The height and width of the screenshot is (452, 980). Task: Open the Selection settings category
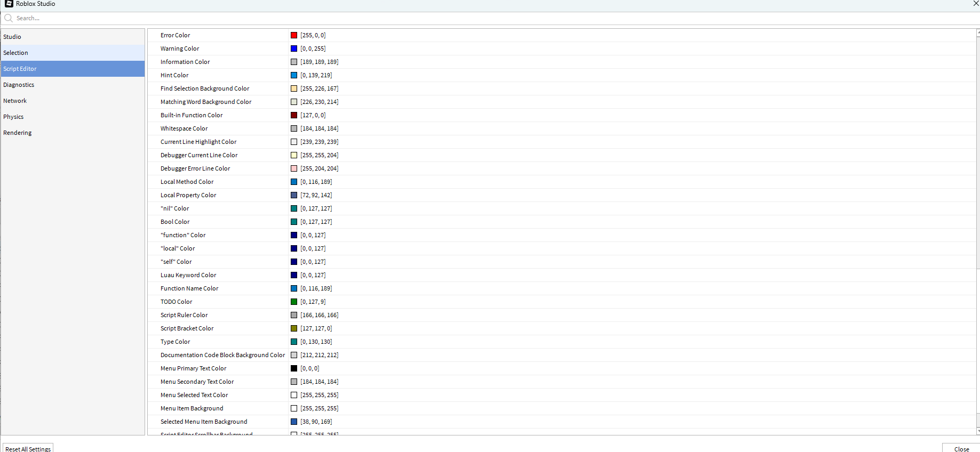tap(73, 53)
